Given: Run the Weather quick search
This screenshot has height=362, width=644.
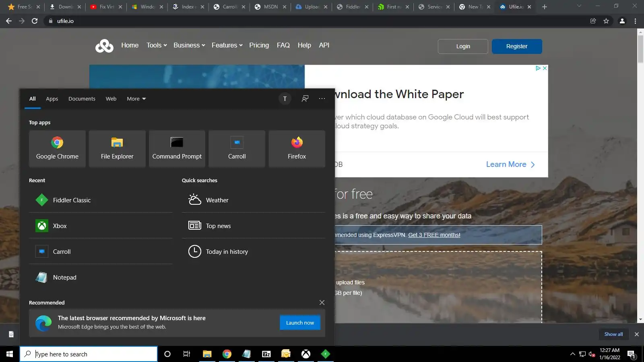Looking at the screenshot, I should 254,200.
